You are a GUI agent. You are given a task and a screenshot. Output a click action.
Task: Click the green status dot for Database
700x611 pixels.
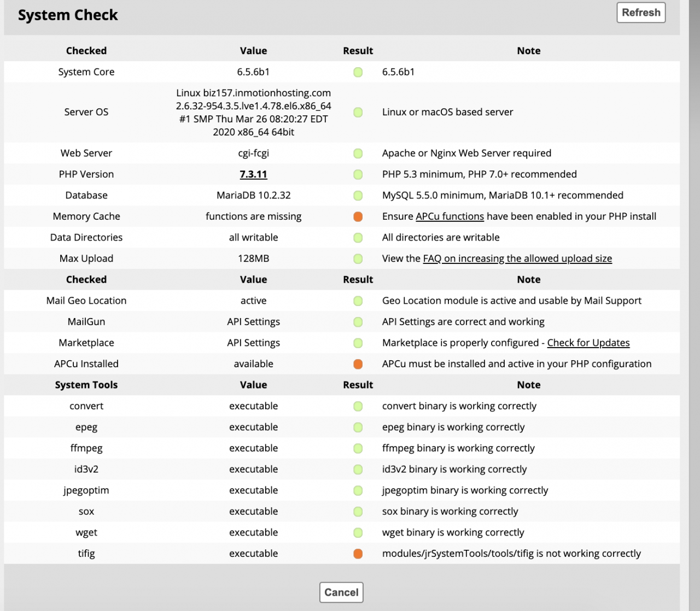pos(358,196)
